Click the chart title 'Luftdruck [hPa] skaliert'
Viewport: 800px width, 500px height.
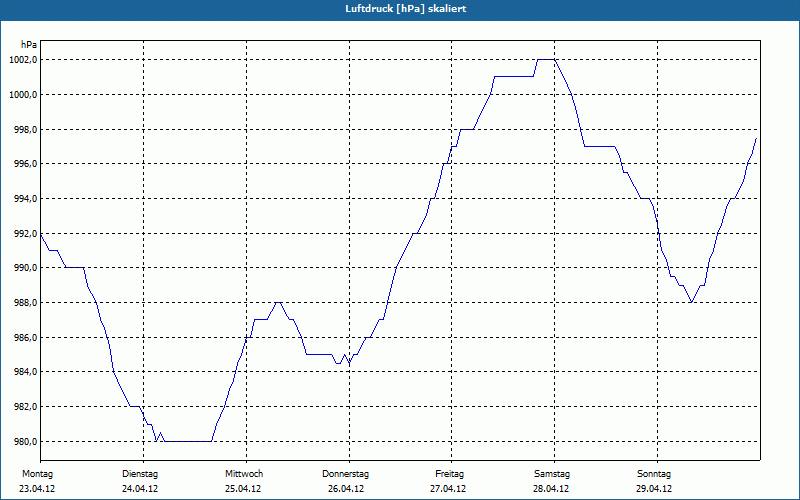pyautogui.click(x=406, y=9)
